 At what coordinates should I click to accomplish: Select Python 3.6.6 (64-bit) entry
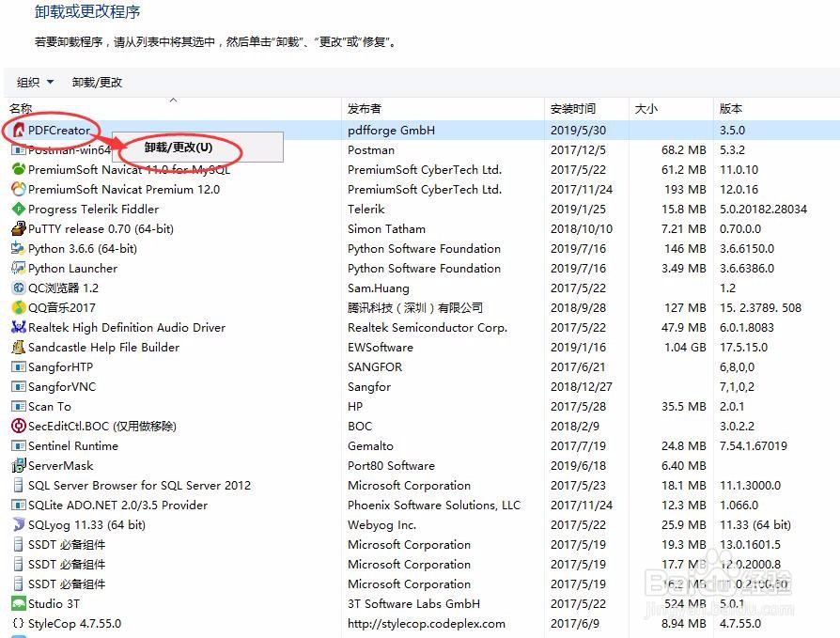click(x=83, y=249)
